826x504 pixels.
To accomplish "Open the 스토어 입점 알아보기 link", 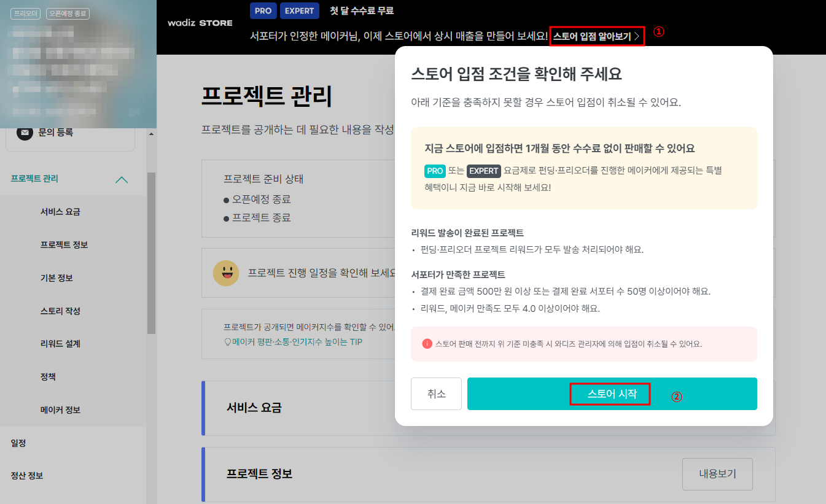I will pos(591,37).
